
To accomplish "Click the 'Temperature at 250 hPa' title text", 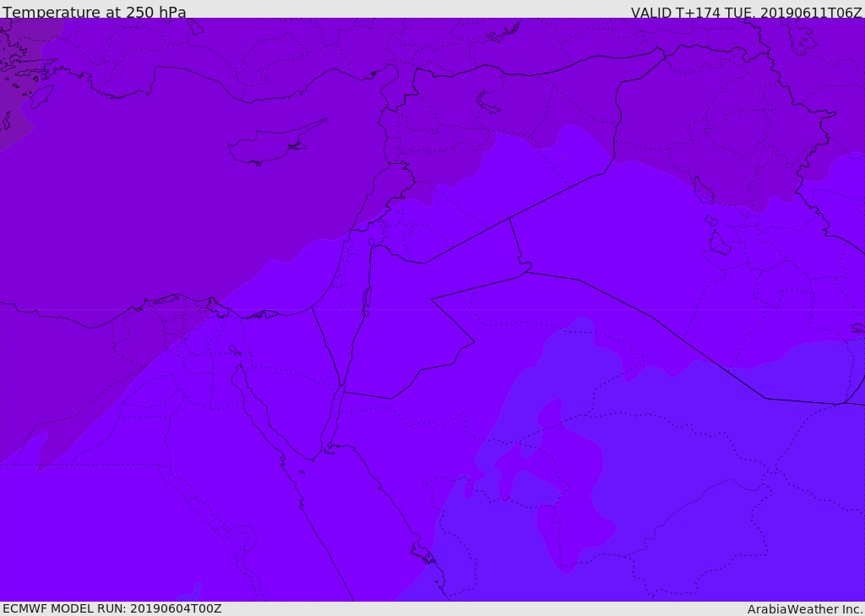I will (94, 13).
